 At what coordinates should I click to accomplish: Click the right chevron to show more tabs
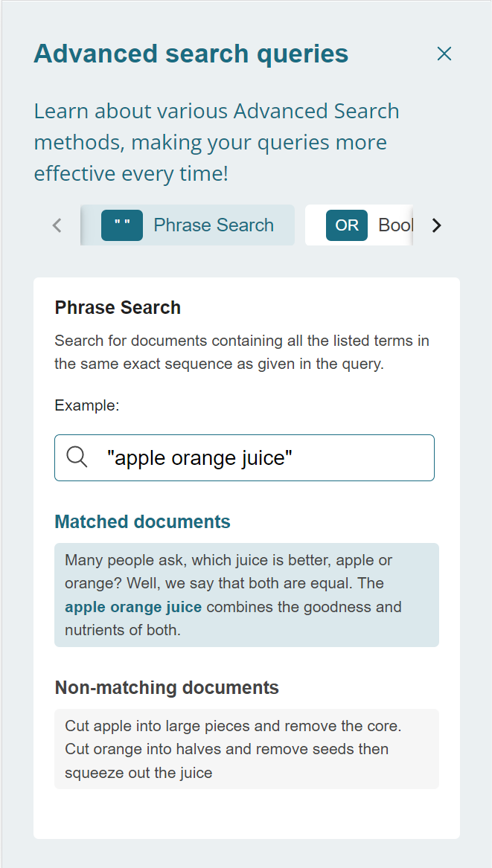coord(437,225)
